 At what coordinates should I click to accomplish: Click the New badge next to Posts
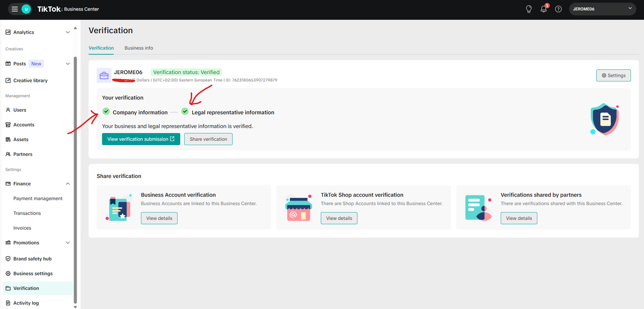click(36, 64)
